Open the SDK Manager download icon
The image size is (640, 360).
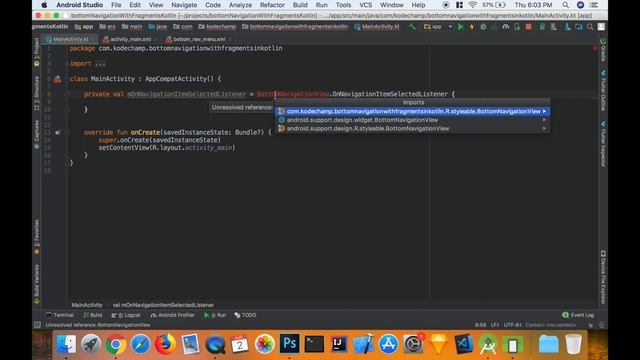click(567, 27)
